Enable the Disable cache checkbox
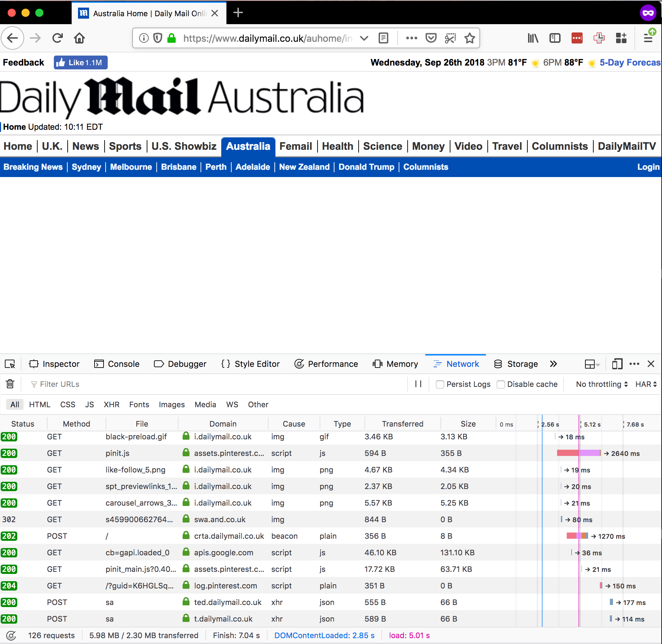662x644 pixels. pos(500,384)
